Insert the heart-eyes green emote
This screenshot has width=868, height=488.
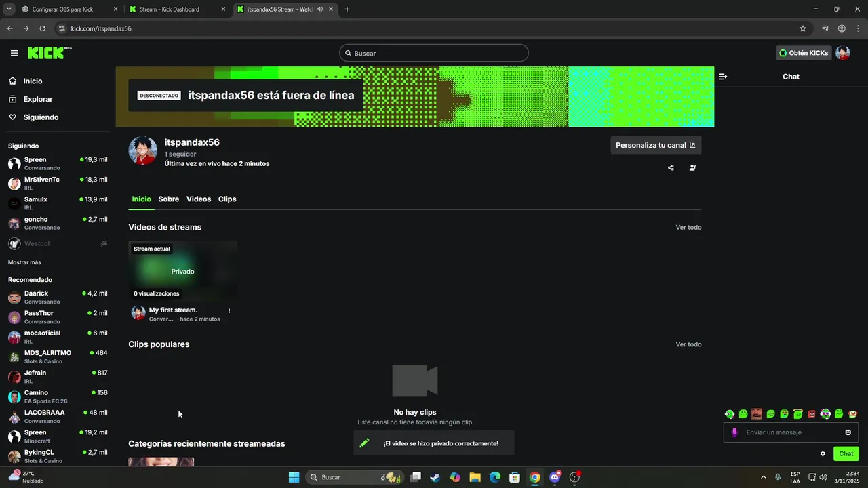point(784,413)
